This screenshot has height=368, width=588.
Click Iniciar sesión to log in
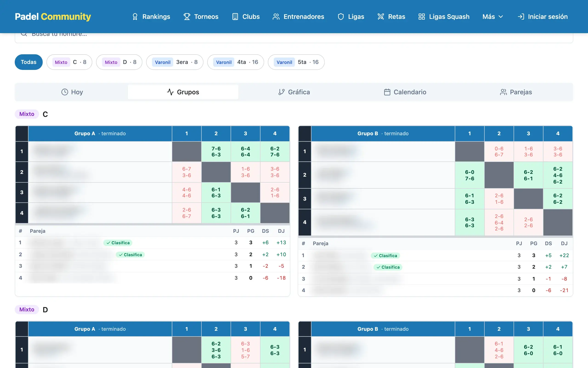tap(543, 17)
